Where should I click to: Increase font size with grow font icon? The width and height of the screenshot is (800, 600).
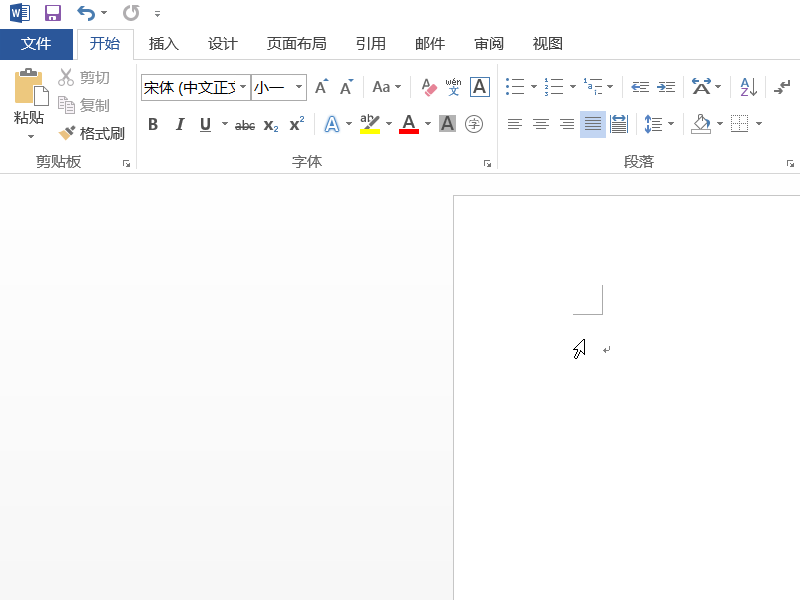click(321, 87)
